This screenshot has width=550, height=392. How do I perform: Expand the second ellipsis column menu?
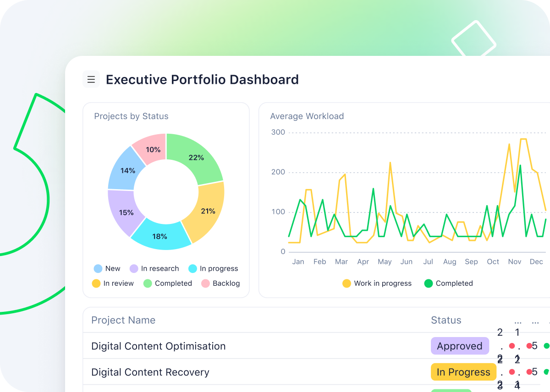coord(535,322)
